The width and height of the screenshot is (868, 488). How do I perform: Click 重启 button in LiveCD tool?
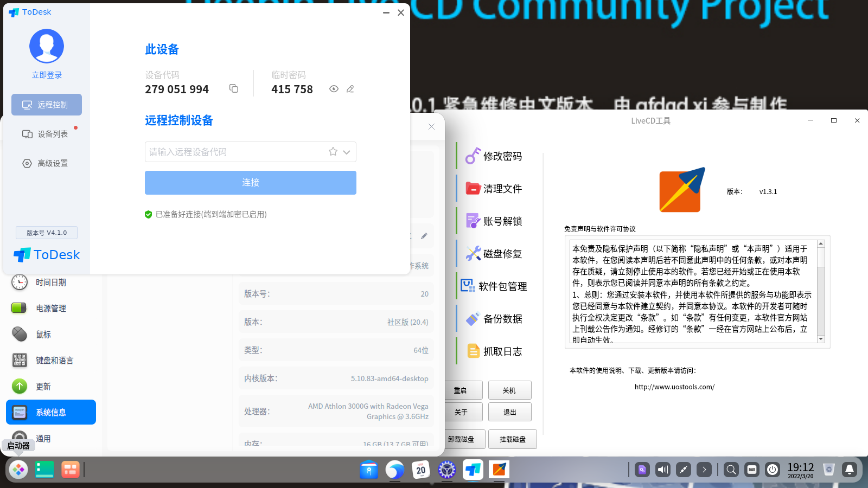click(x=462, y=390)
